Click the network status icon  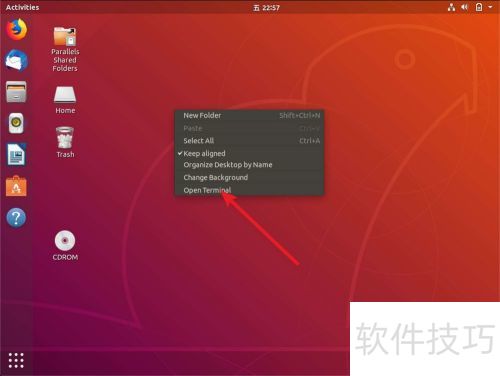[x=451, y=7]
